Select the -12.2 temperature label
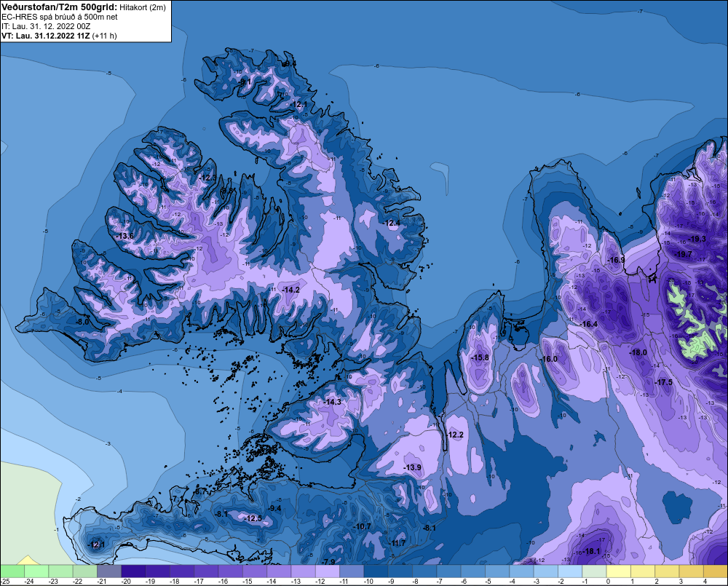Image resolution: width=728 pixels, height=586 pixels. (x=454, y=435)
